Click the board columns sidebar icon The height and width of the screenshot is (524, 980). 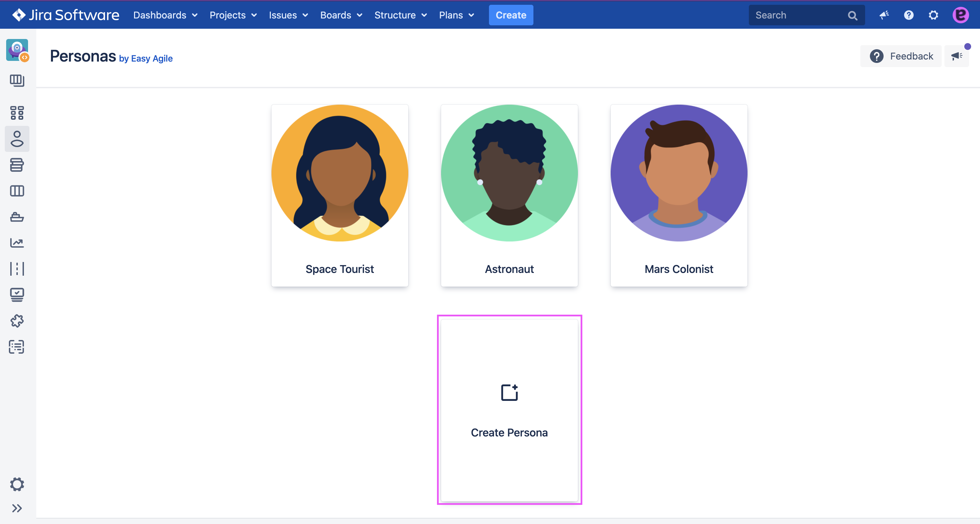pos(17,191)
